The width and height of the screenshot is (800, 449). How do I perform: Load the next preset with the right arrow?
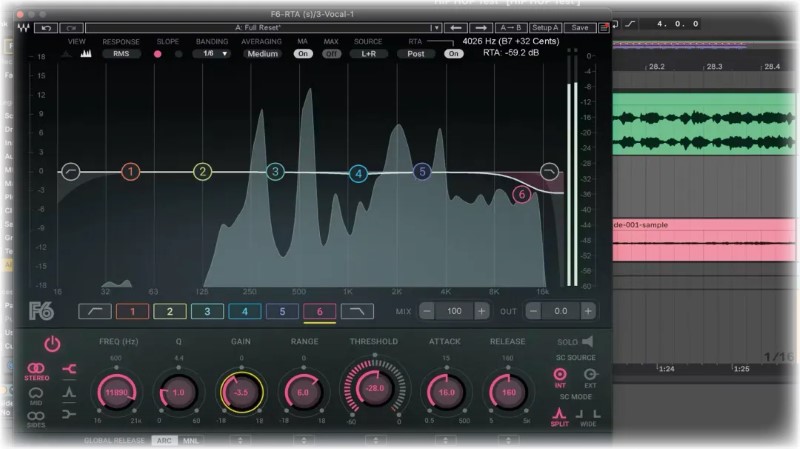pyautogui.click(x=481, y=28)
